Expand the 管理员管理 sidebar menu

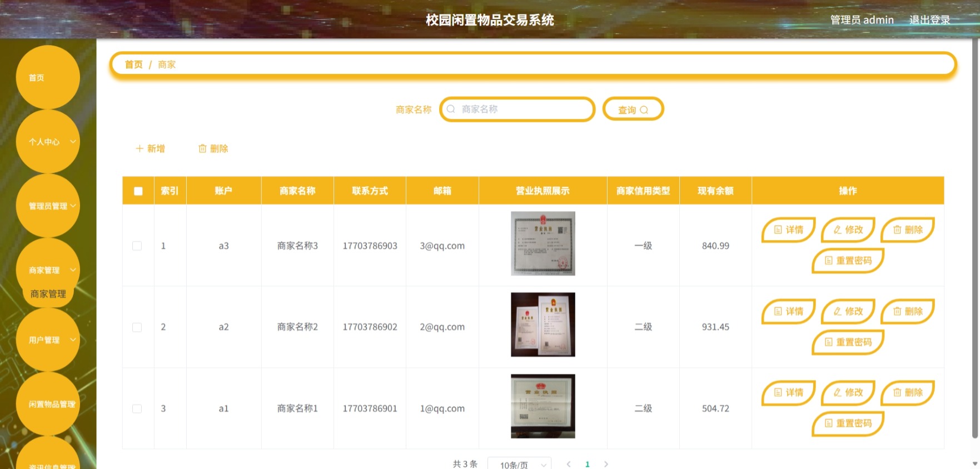pos(48,206)
